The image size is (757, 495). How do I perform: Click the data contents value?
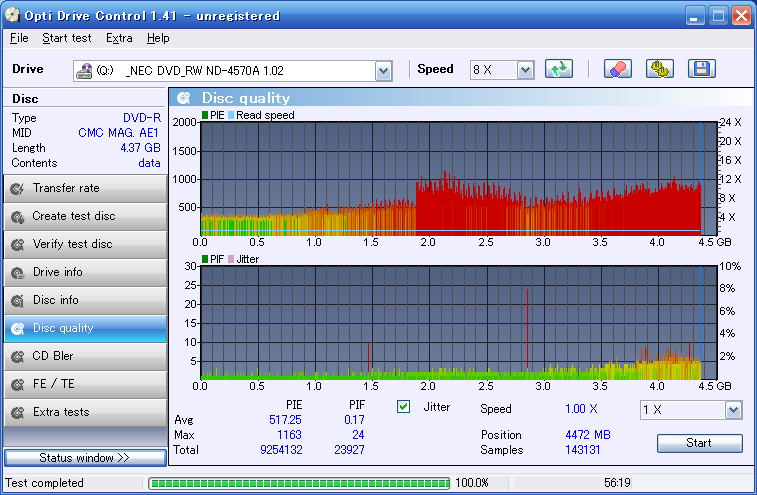point(149,163)
